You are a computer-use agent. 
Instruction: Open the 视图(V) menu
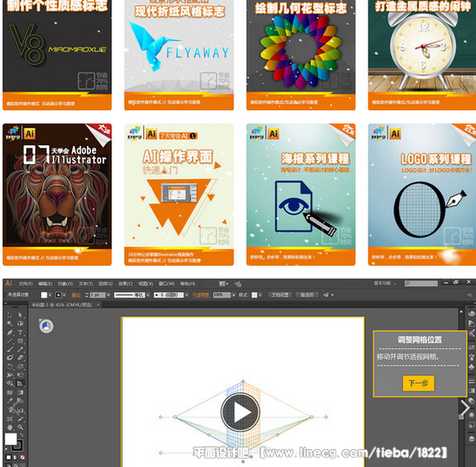pos(146,284)
